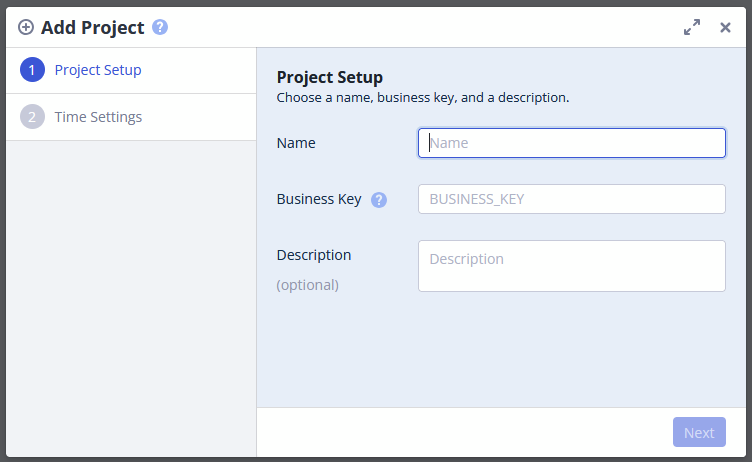Click the Description label text

point(314,255)
